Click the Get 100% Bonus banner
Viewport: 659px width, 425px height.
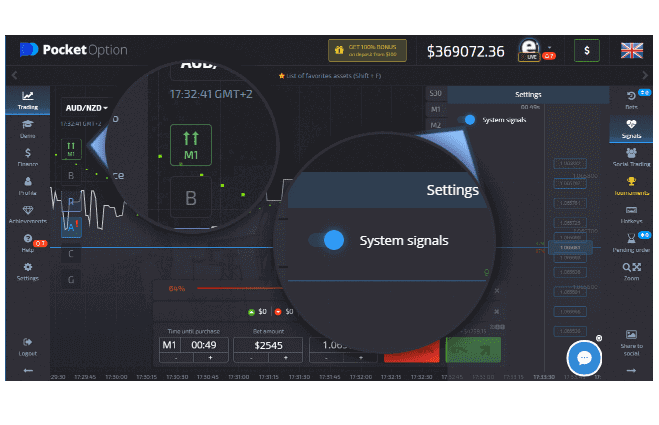370,50
